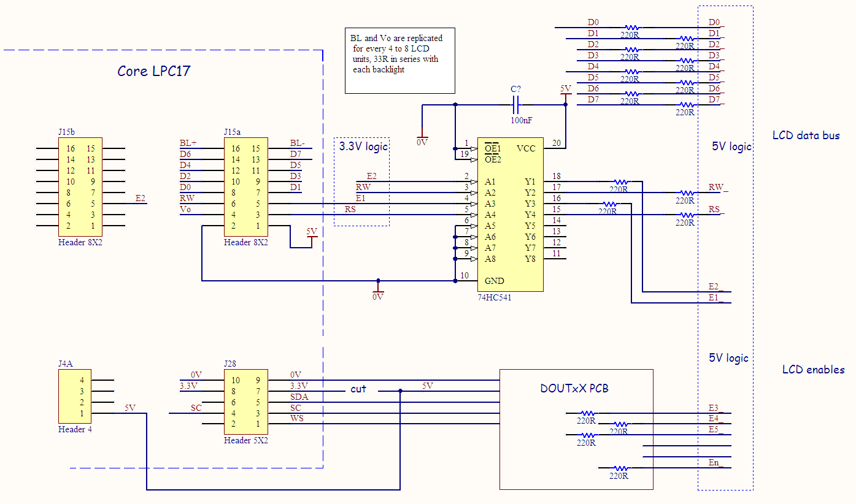Select the BL and Vo replication note box

click(x=399, y=60)
